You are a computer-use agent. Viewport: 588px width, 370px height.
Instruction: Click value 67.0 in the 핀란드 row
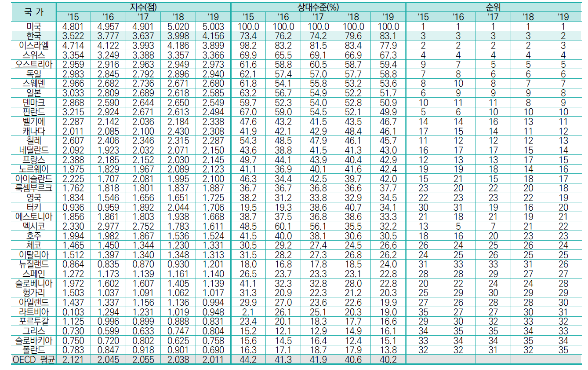tap(248, 112)
